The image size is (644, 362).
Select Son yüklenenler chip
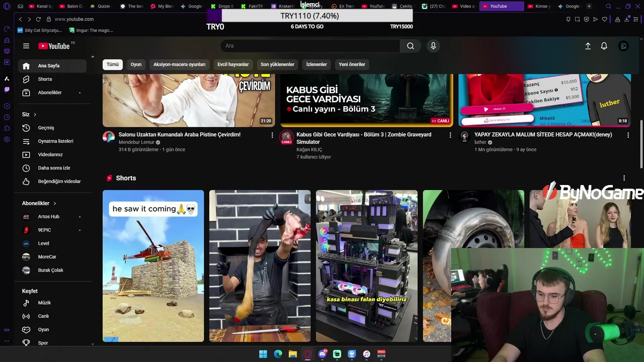coord(277,64)
